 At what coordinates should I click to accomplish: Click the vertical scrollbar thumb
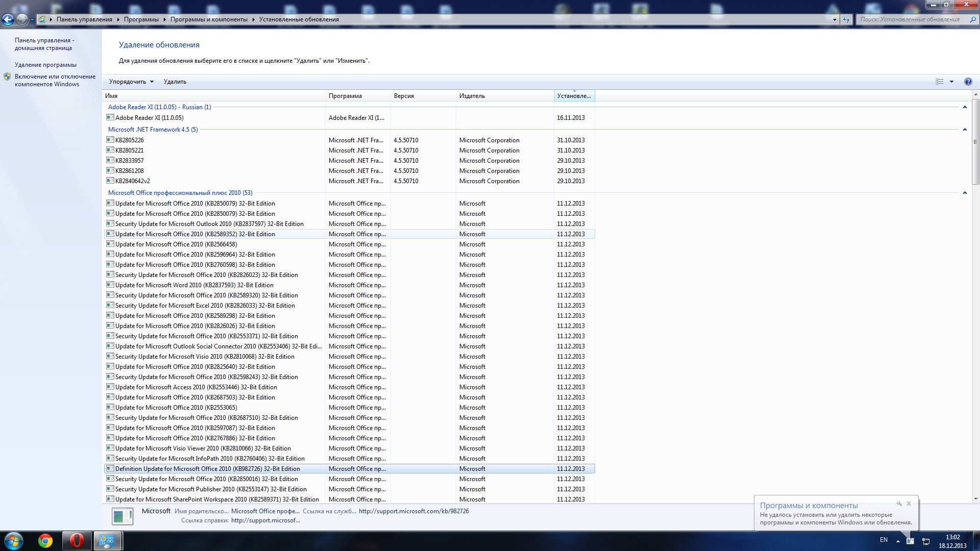(x=975, y=141)
